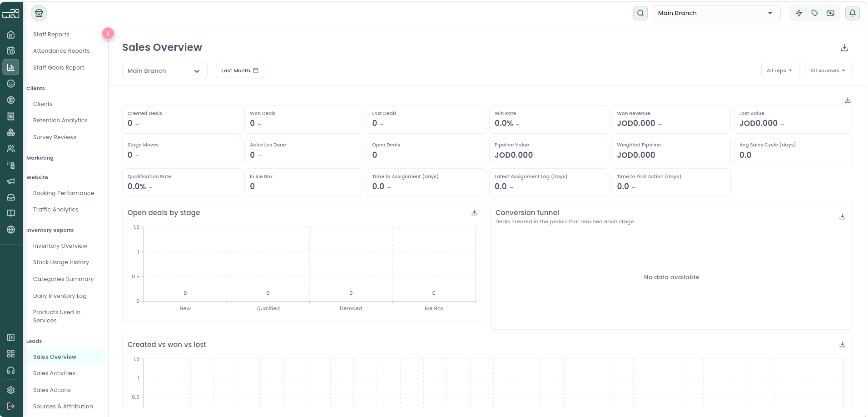This screenshot has height=417, width=868.
Task: Open Clients report link
Action: [43, 104]
